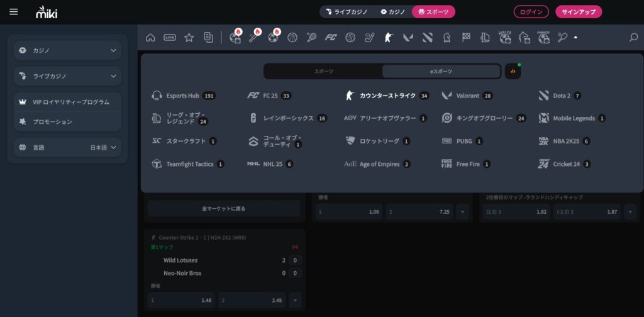Screen dimensions: 644x317
Task: Select hot soccer ball icon before basketball
Action: (x=273, y=37)
